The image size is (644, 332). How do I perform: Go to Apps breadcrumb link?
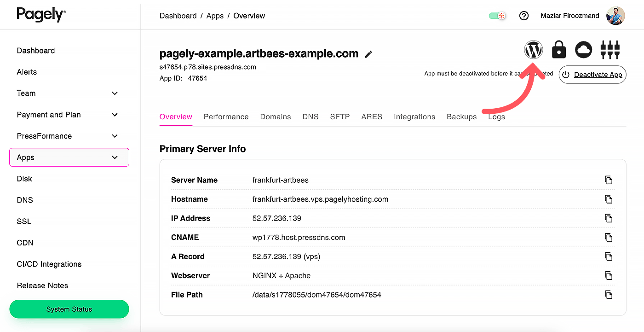pos(215,16)
